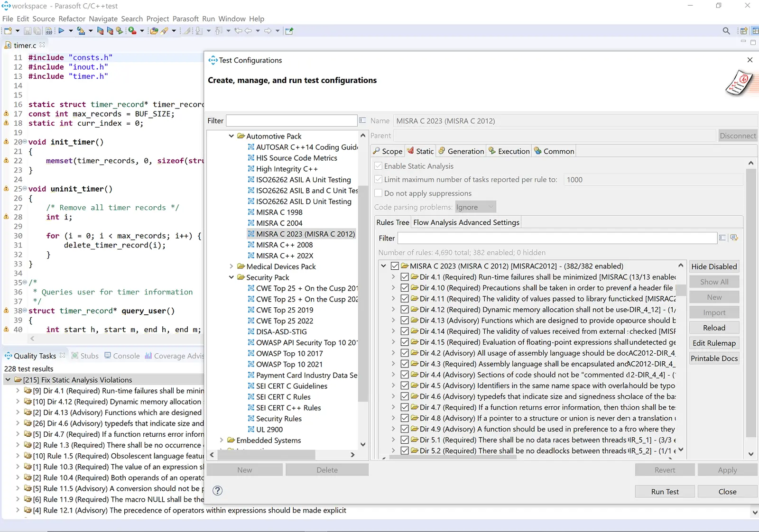Click the pin editor toolbar icon
Screen dimensions: 759x532
tap(289, 31)
